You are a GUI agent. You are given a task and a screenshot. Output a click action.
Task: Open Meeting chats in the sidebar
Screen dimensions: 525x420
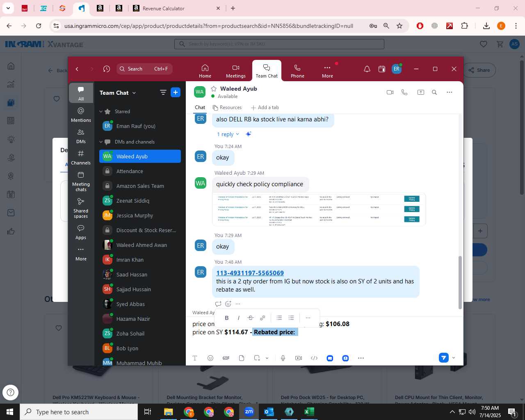tap(81, 181)
